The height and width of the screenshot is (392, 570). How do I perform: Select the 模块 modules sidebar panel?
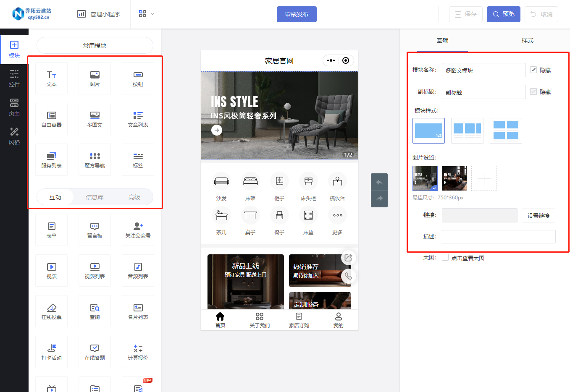pos(14,50)
